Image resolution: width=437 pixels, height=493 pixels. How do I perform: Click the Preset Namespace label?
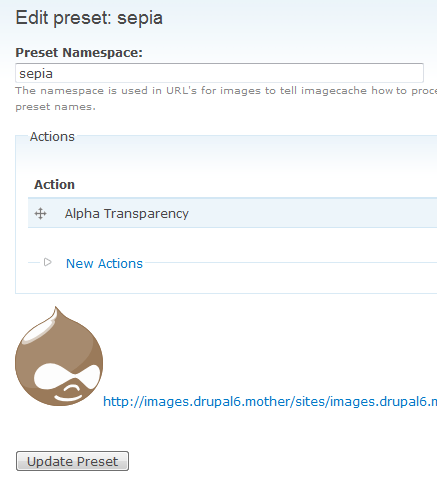point(79,52)
